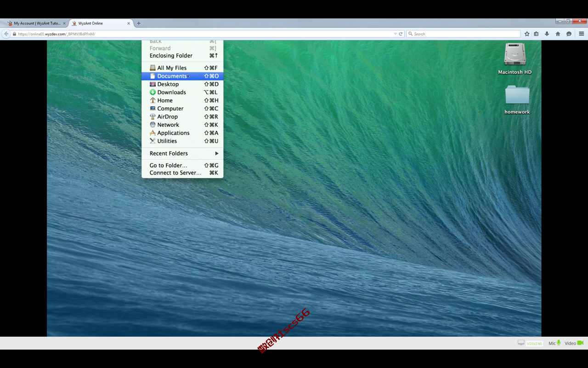Viewport: 588px width, 368px height.
Task: Bookmark this page with star icon
Action: 527,34
